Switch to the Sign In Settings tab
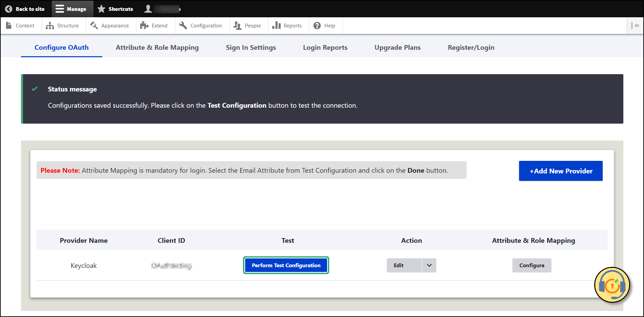The image size is (644, 317). (x=251, y=47)
